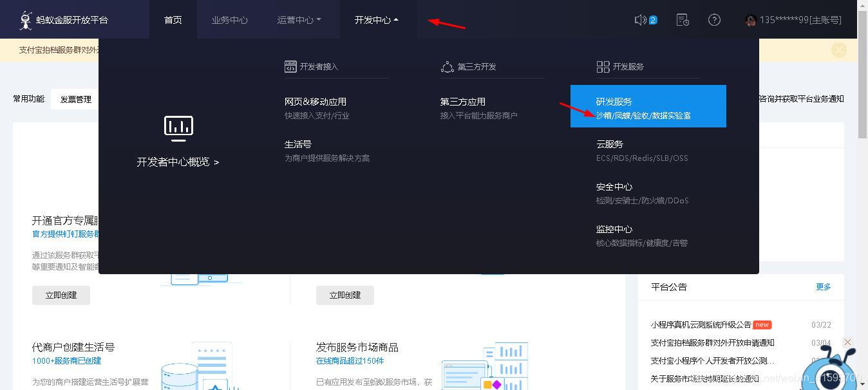The width and height of the screenshot is (868, 390).
Task: Click the 发票管理 shortcut button
Action: point(76,99)
